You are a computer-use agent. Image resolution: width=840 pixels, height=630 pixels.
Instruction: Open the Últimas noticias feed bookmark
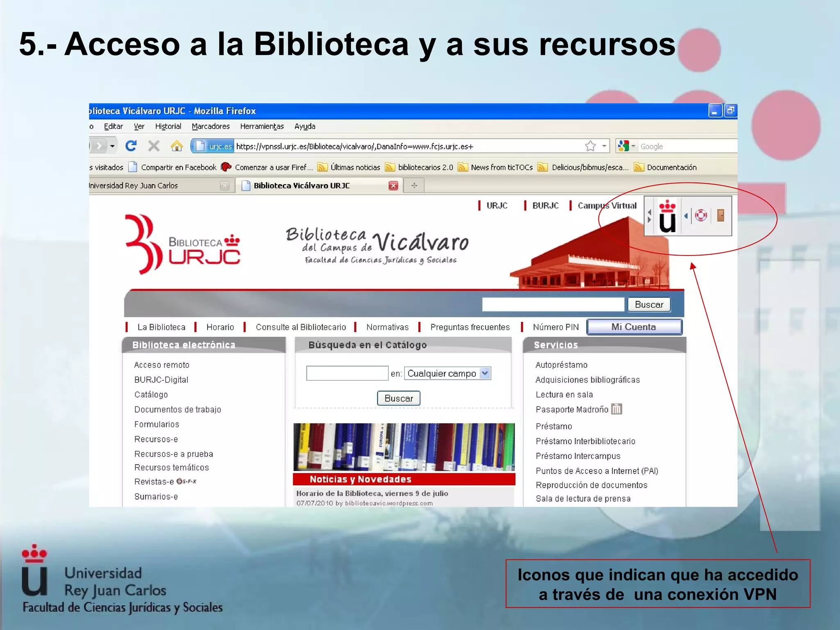(x=349, y=167)
